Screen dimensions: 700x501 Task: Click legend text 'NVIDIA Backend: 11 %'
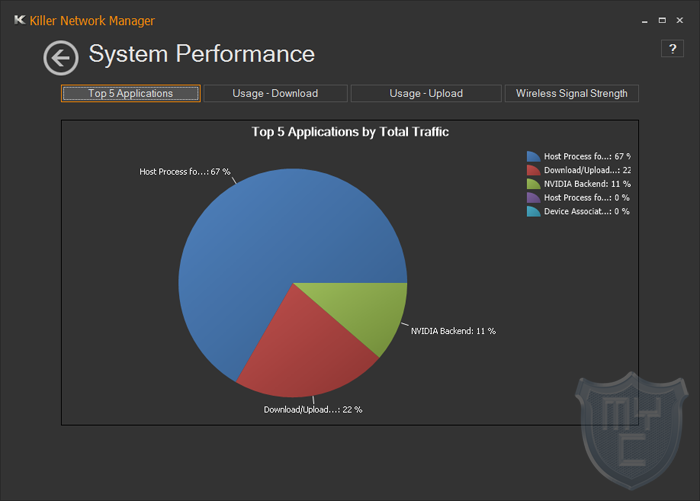tap(587, 184)
